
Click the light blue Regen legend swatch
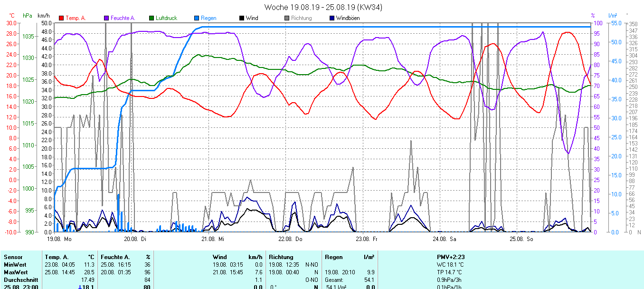[x=197, y=18]
